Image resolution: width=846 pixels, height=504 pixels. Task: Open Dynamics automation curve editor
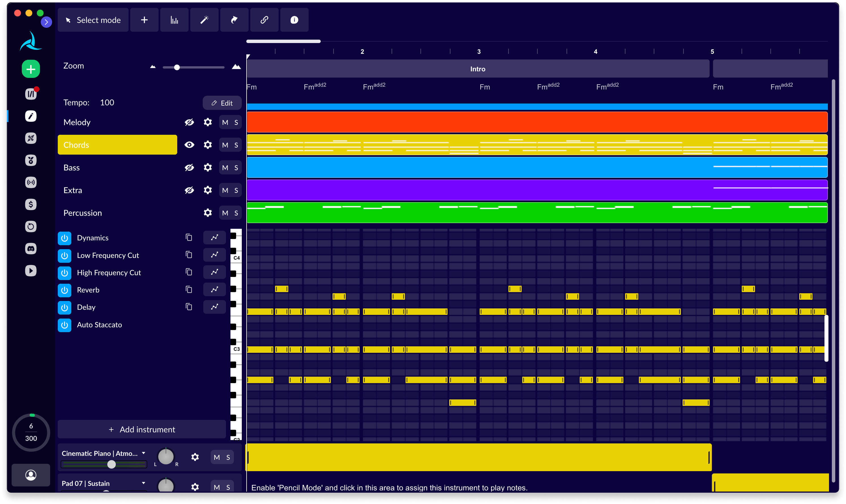(214, 237)
